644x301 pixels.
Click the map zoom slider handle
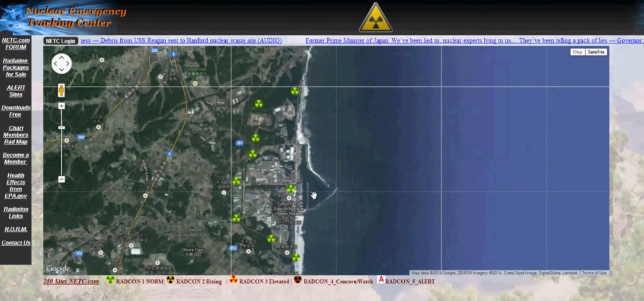point(62,128)
